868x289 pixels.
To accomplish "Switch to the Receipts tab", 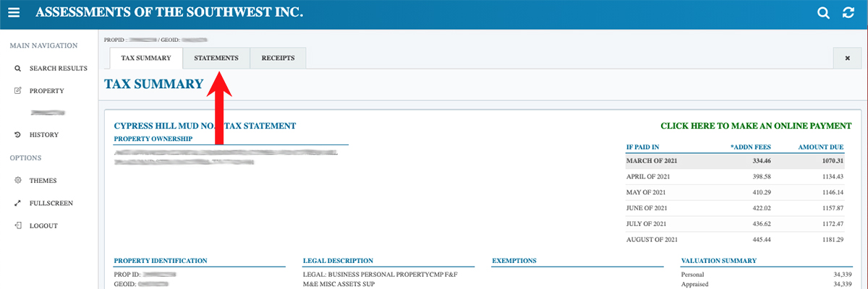I will point(278,58).
